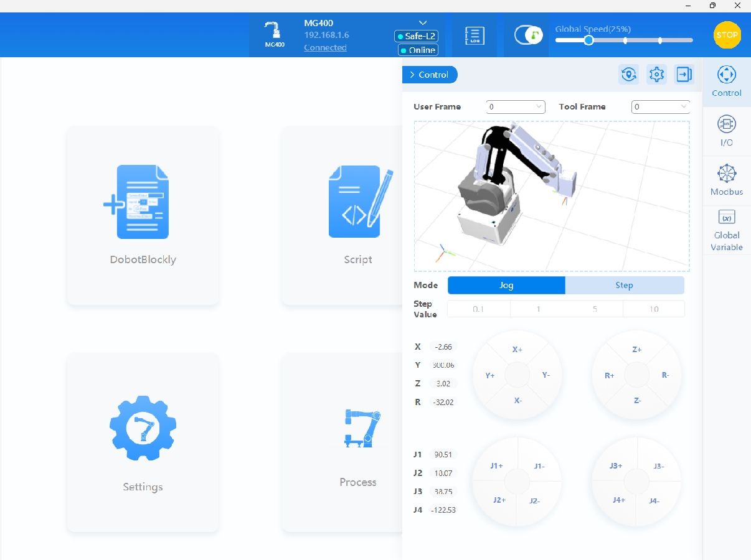This screenshot has width=751, height=560.
Task: Toggle the robot enable switch in header
Action: click(x=529, y=35)
